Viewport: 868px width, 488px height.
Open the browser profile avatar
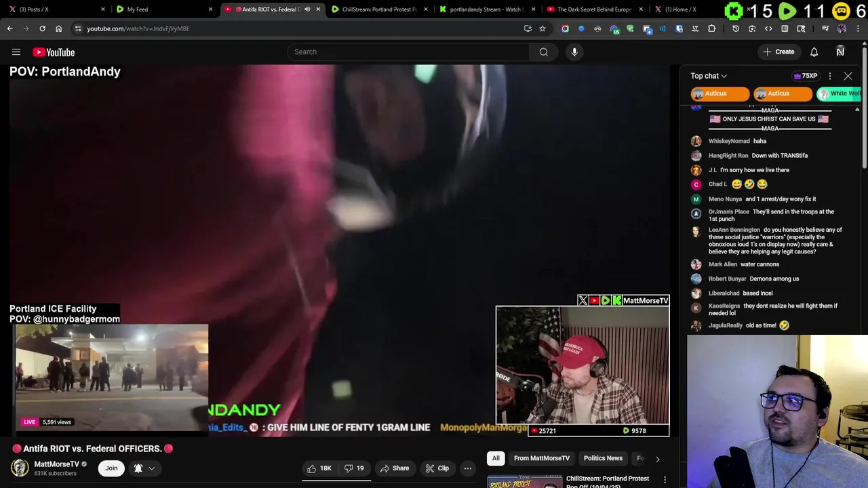coord(842,28)
